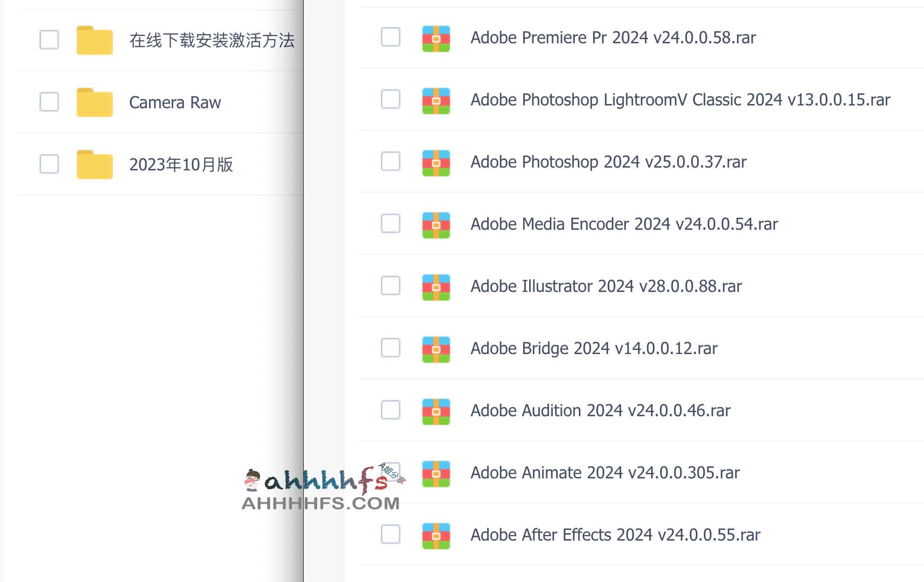
Task: Click the Adobe Media Encoder 2024 icon
Action: coord(436,223)
